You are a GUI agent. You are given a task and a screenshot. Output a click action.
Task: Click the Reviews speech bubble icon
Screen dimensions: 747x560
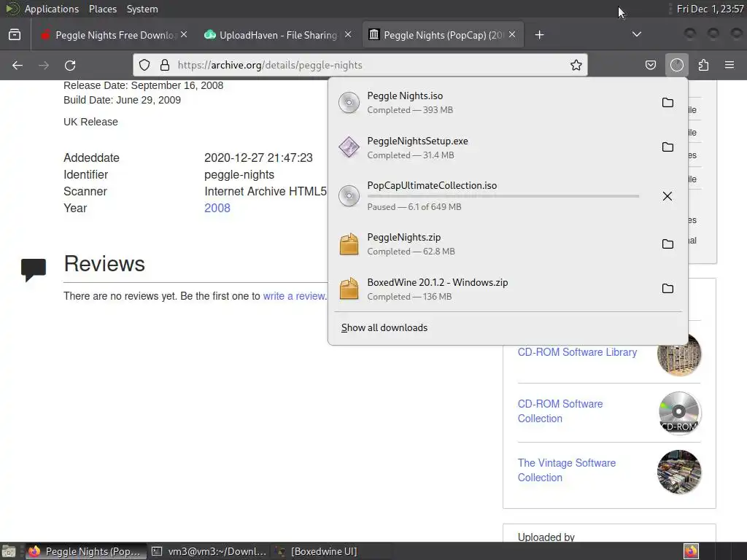pos(34,270)
